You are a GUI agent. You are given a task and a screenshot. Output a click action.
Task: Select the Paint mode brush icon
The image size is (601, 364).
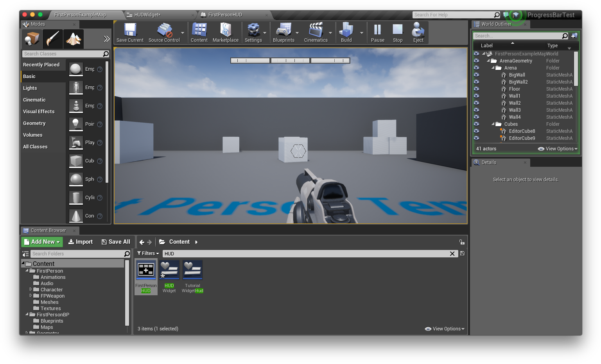tap(53, 39)
